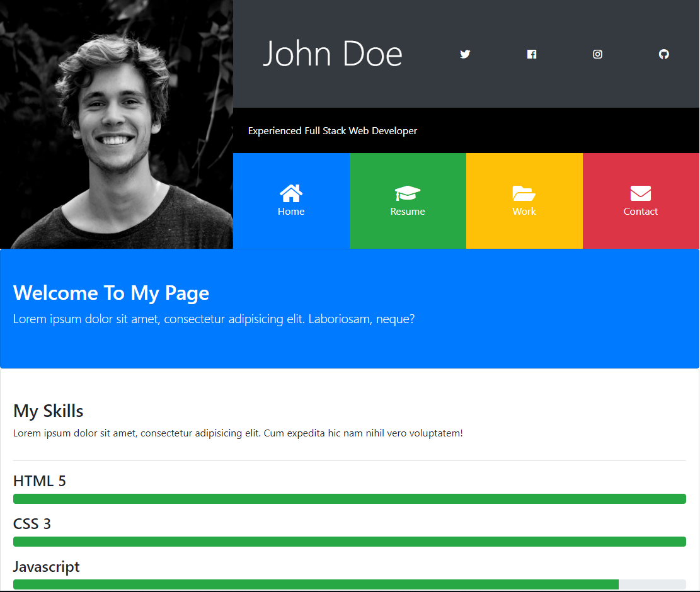Click the open folder icon

coord(524,193)
